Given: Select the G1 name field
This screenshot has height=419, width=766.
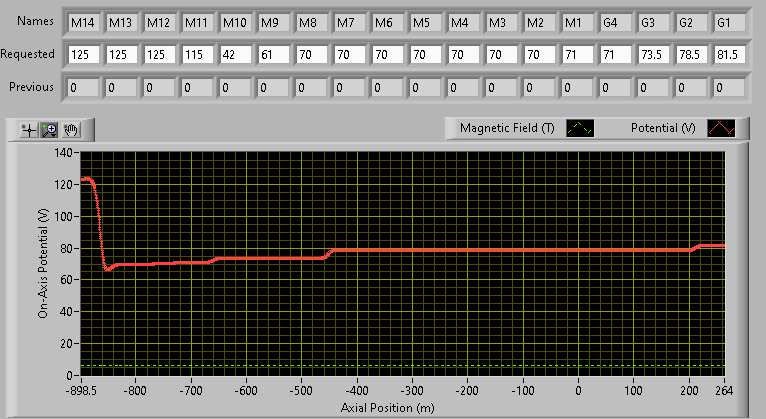Looking at the screenshot, I should (729, 22).
